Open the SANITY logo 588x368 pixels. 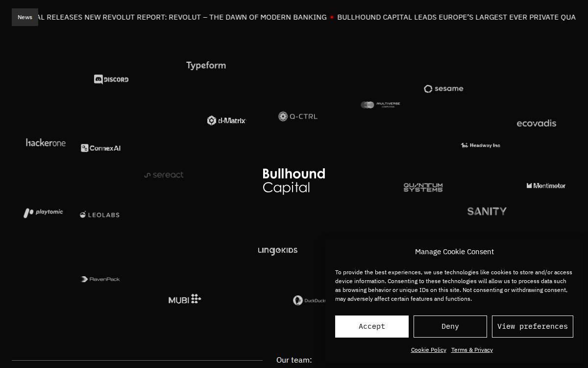(487, 211)
